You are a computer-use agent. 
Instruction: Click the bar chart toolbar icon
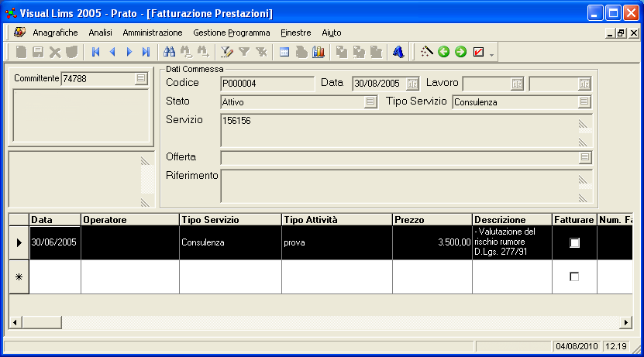click(x=319, y=52)
